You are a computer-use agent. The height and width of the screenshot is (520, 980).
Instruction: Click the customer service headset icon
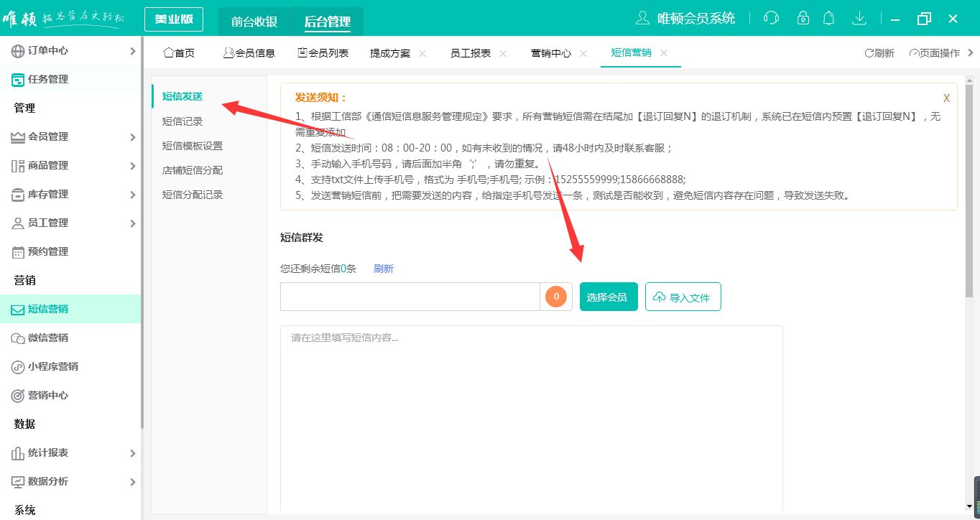pyautogui.click(x=770, y=17)
